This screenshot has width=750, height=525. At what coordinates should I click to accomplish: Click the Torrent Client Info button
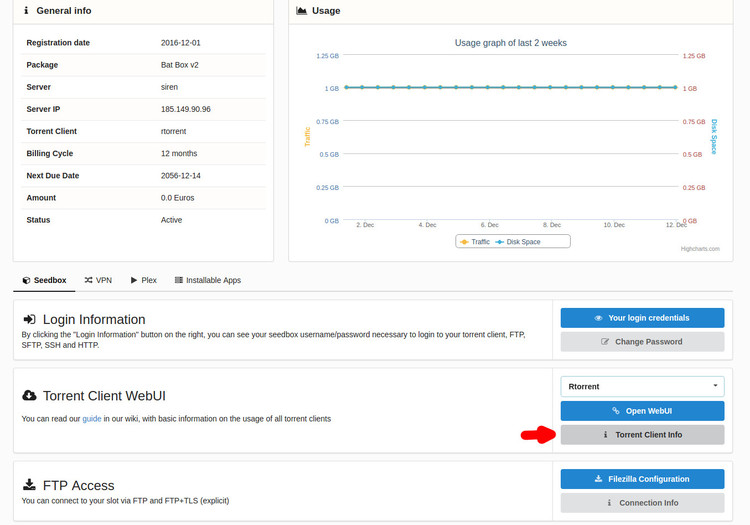[x=642, y=435]
